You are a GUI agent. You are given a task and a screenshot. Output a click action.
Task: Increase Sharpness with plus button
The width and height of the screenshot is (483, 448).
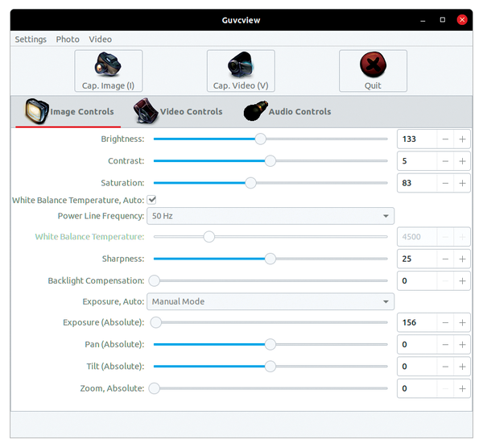[x=462, y=259]
